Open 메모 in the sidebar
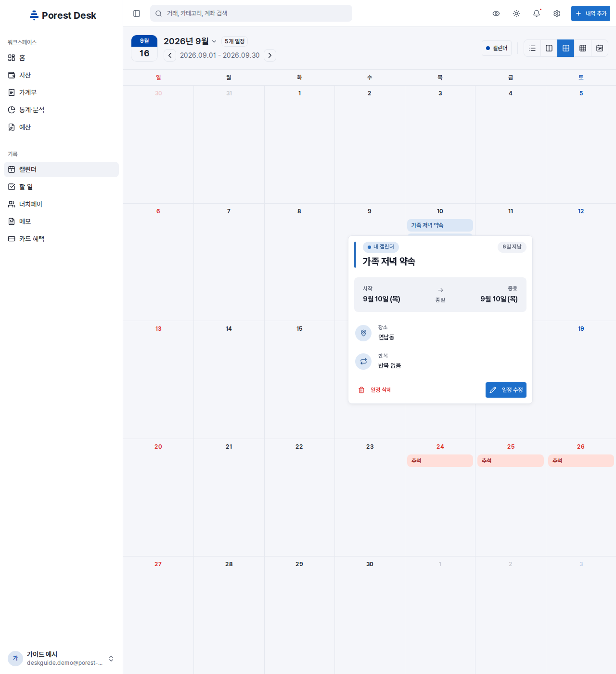The width and height of the screenshot is (616, 674). coord(61,221)
